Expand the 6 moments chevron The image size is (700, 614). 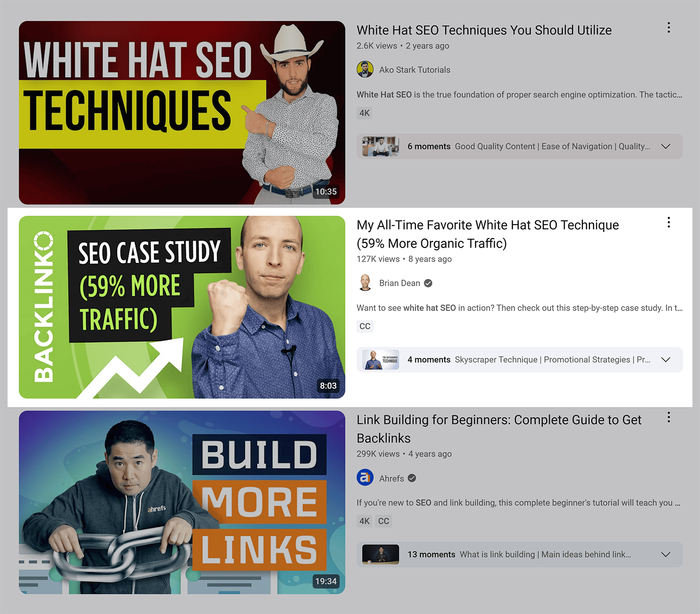tap(666, 147)
